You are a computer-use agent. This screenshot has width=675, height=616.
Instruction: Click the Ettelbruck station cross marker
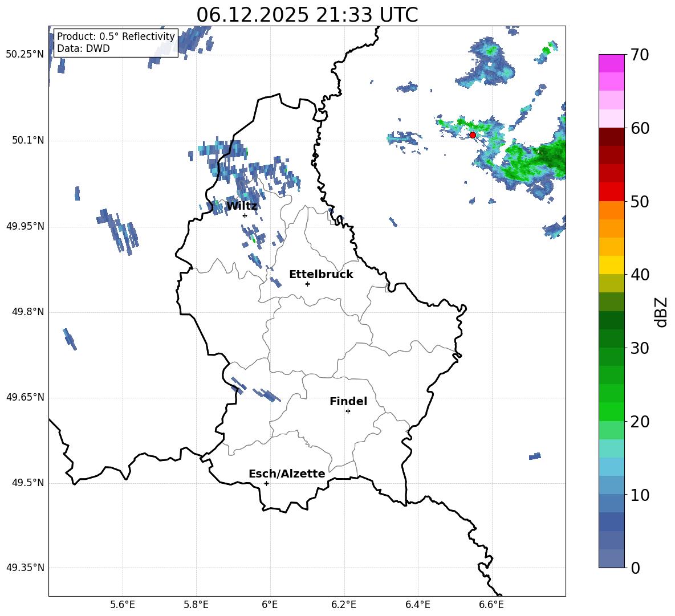click(307, 284)
